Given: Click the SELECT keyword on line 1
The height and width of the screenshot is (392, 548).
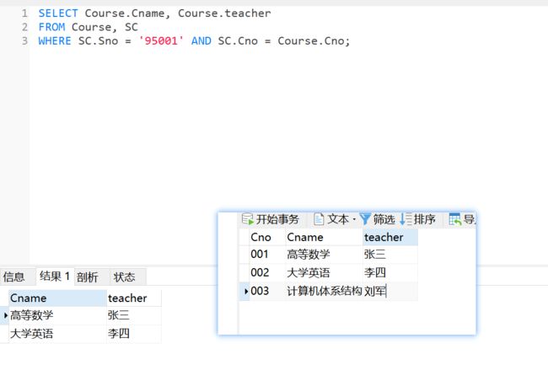Looking at the screenshot, I should (x=58, y=13).
